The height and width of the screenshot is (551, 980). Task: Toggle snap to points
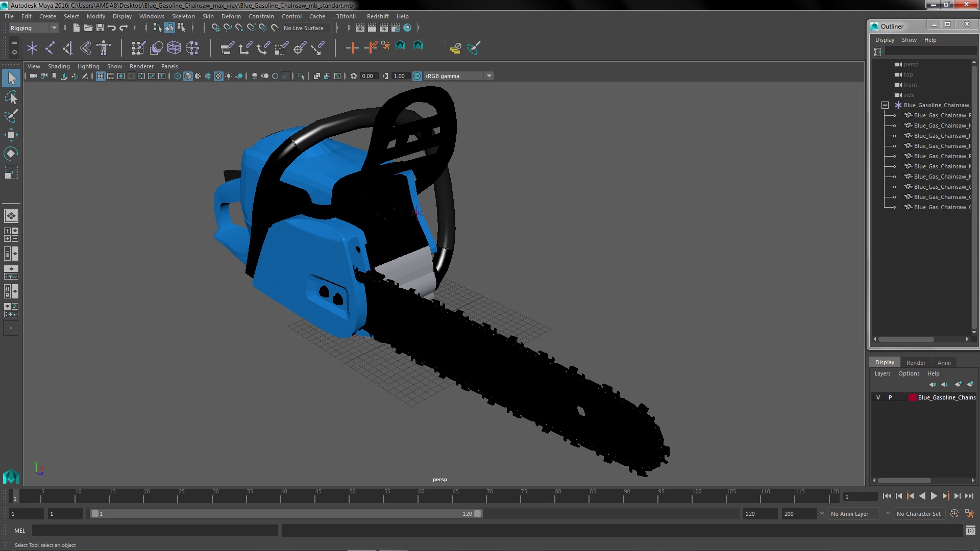(x=239, y=28)
